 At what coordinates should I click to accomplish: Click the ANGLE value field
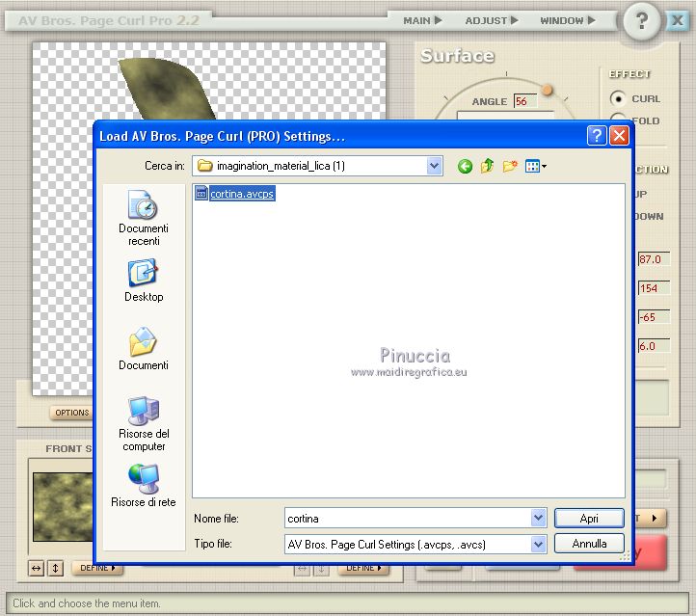click(x=524, y=101)
